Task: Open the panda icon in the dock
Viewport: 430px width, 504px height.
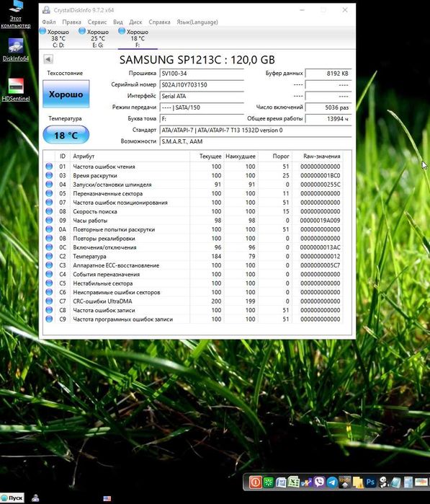Action: (x=382, y=482)
